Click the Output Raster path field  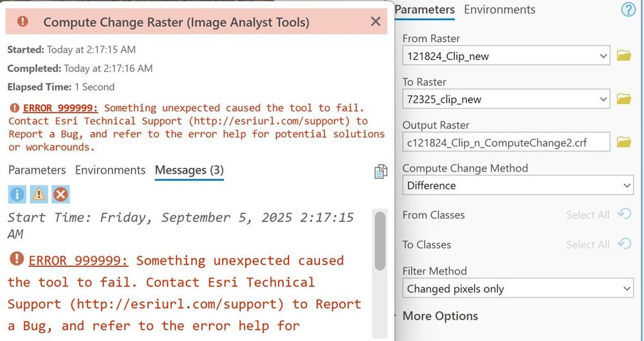[506, 142]
